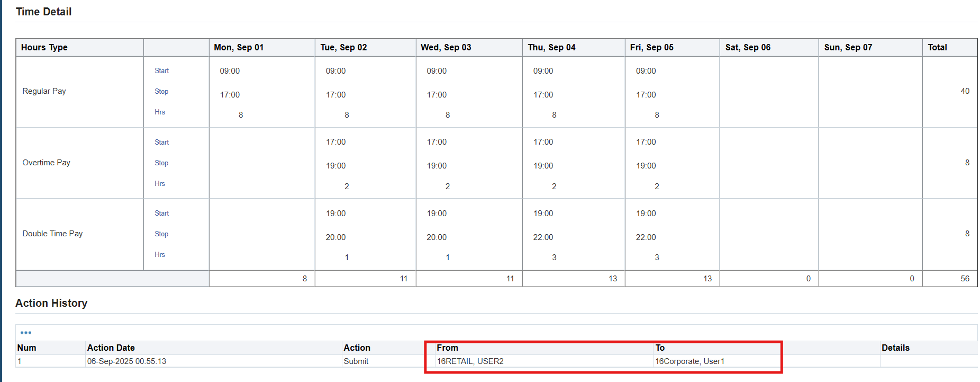Open the Action History ellipsis menu

pyautogui.click(x=26, y=333)
